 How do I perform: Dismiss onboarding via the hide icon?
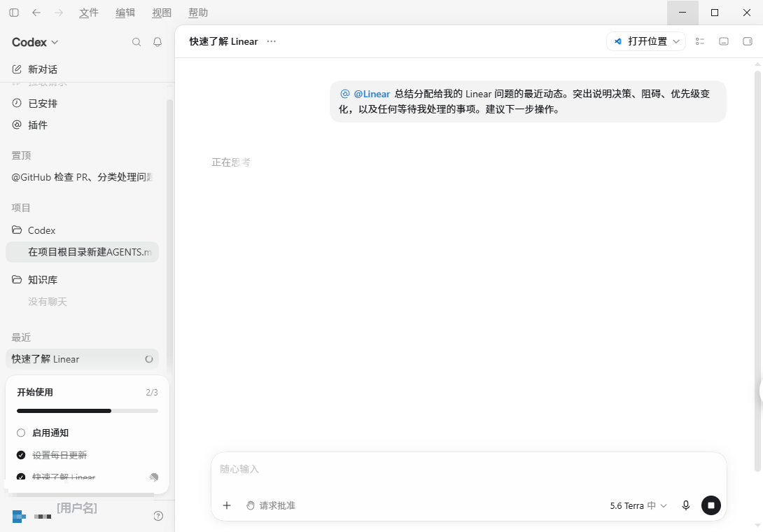coord(154,477)
